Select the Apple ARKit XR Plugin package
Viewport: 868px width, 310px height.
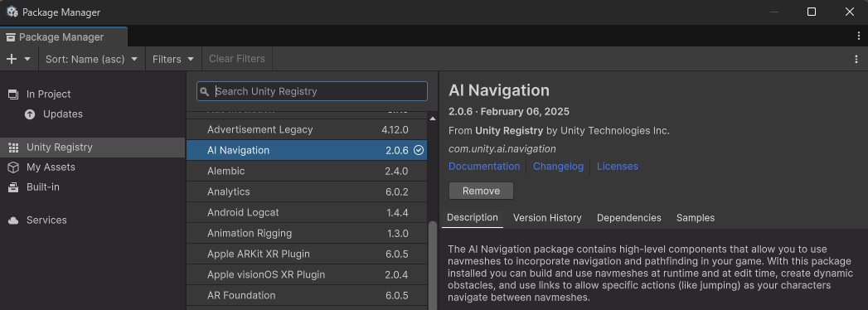pyautogui.click(x=307, y=254)
